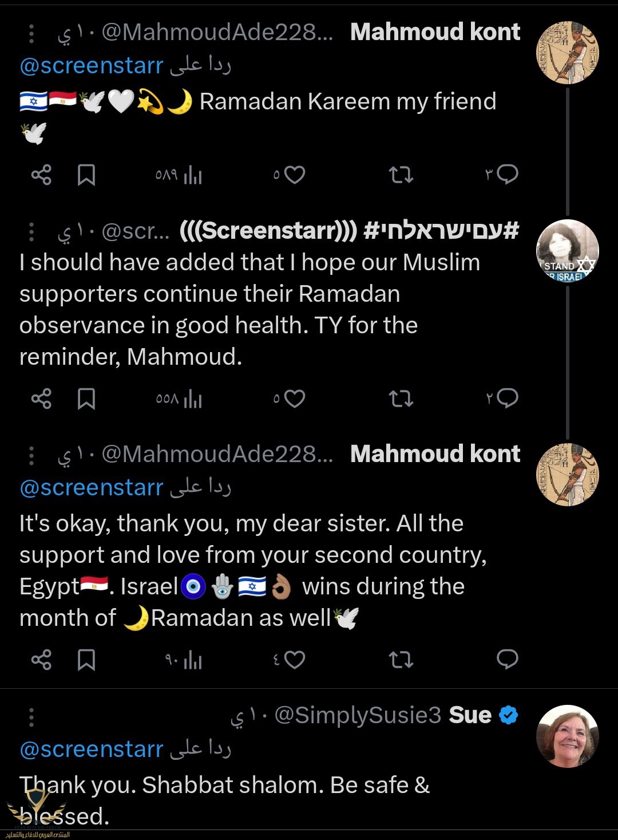Open @screenstarr mention in first reply
Viewport: 618px width, 840px height.
(x=92, y=66)
